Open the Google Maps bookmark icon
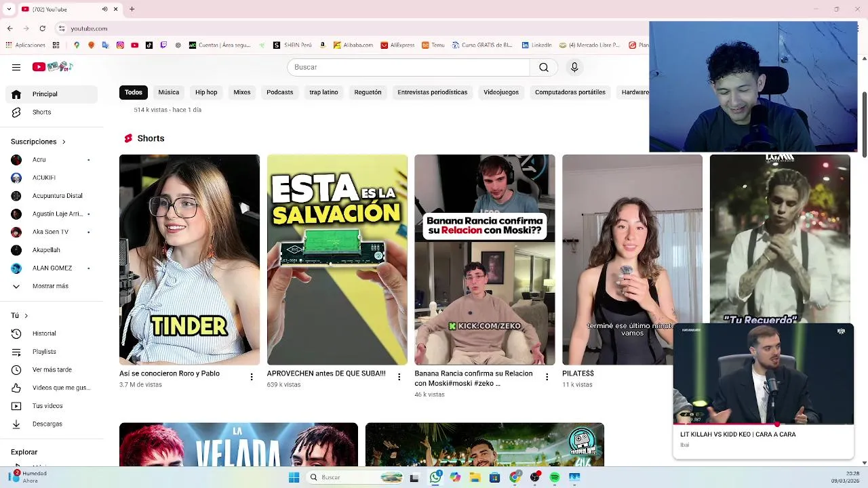Viewport: 868px width, 488px height. (77, 45)
